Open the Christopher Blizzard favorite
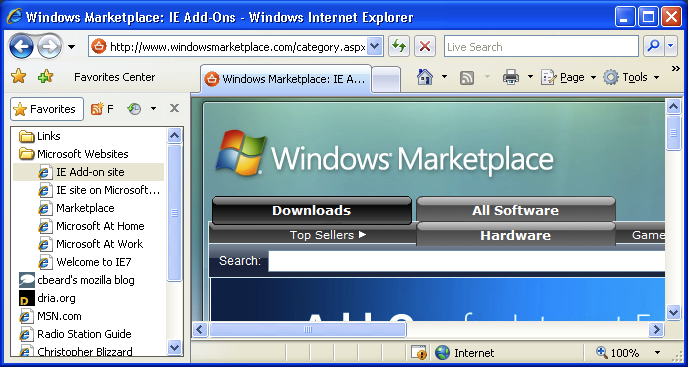Screen dimensions: 689x368 click(x=76, y=351)
